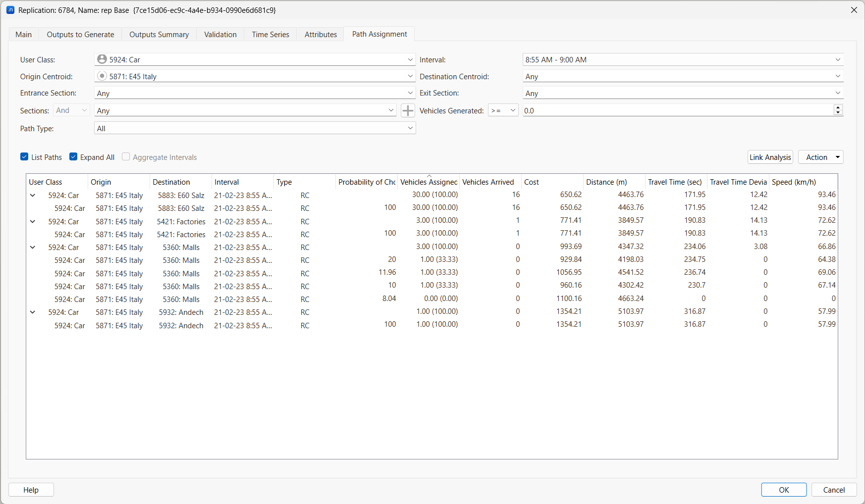The image size is (865, 504).
Task: Click the Link Analysis button
Action: coord(770,157)
